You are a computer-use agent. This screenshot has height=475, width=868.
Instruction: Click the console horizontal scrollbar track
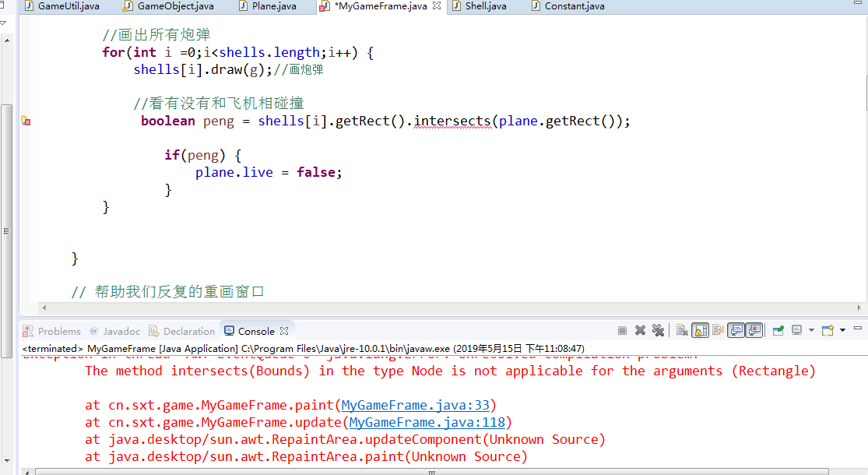point(432,472)
